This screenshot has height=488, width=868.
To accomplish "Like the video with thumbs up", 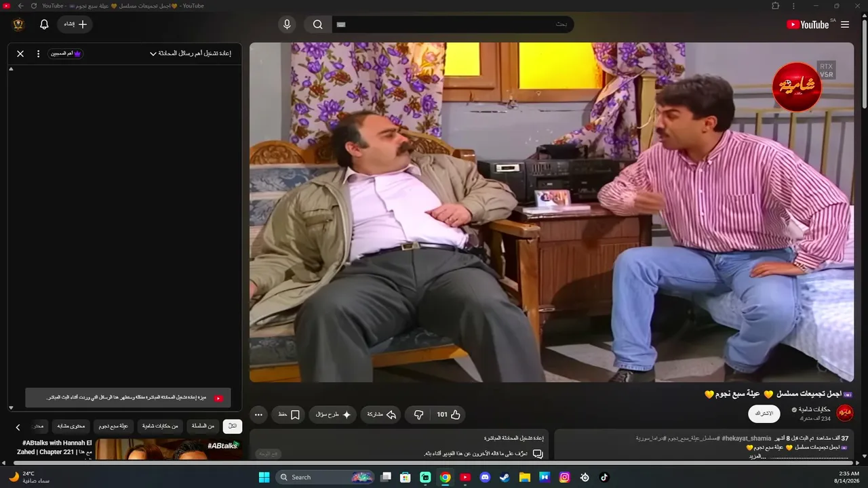I will click(449, 414).
